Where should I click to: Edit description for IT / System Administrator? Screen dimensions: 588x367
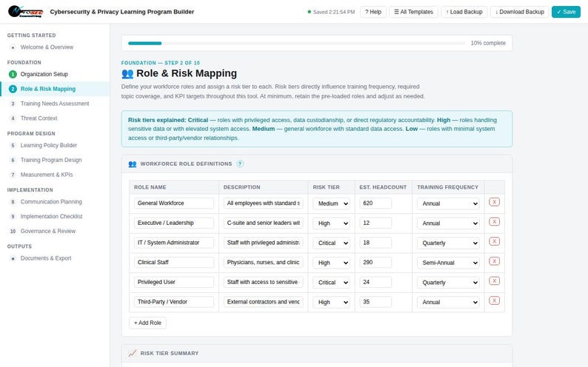click(x=263, y=243)
